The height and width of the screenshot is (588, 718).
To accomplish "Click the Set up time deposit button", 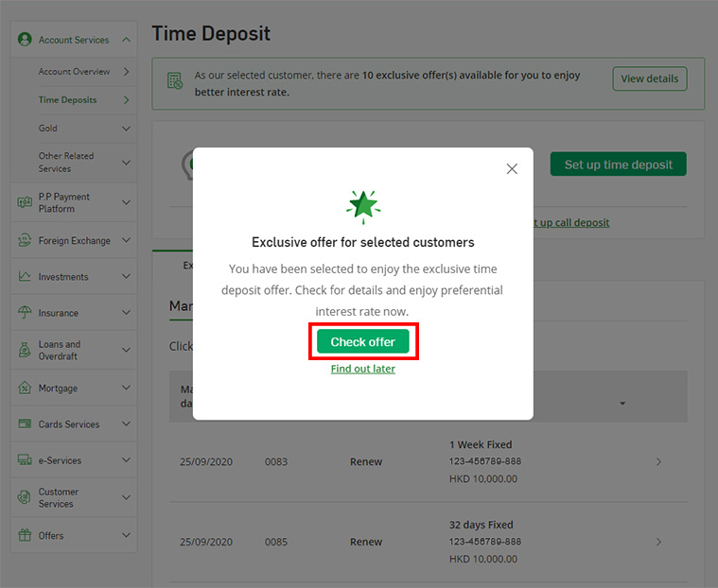I will [618, 164].
